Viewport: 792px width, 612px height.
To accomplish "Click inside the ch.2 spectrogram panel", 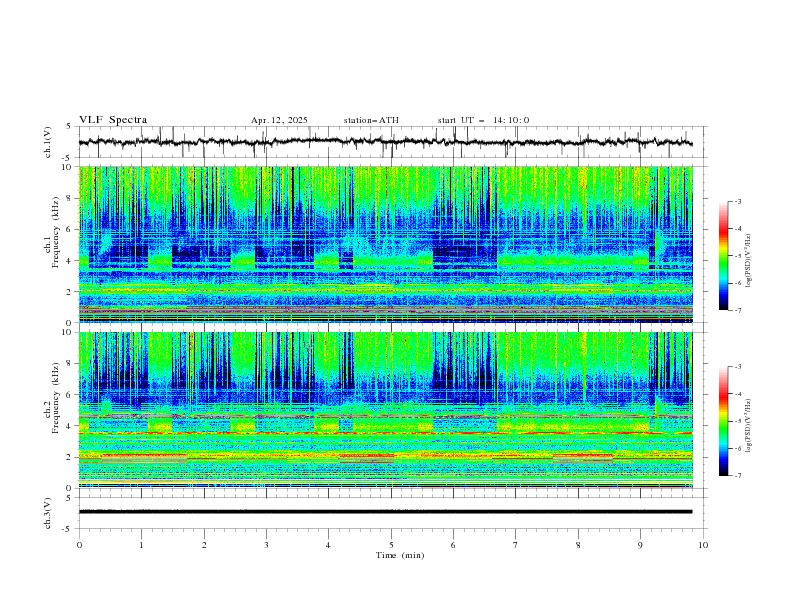I will 385,410.
